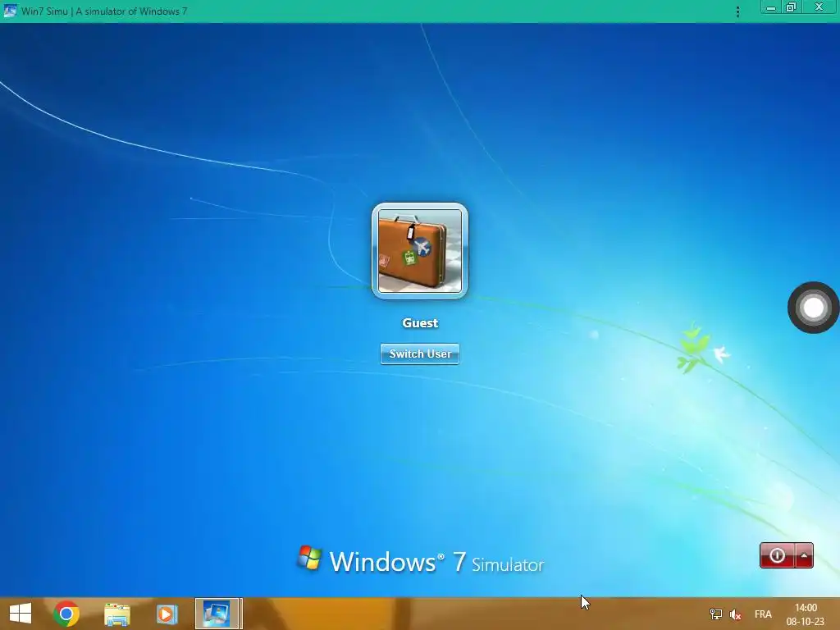Click the Switch User button

click(420, 354)
